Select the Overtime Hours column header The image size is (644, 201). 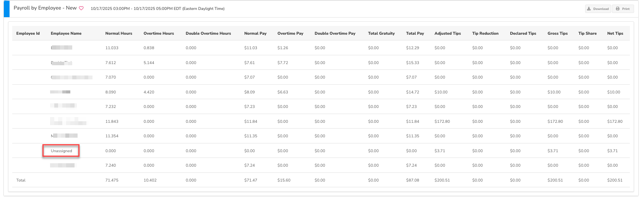click(159, 34)
